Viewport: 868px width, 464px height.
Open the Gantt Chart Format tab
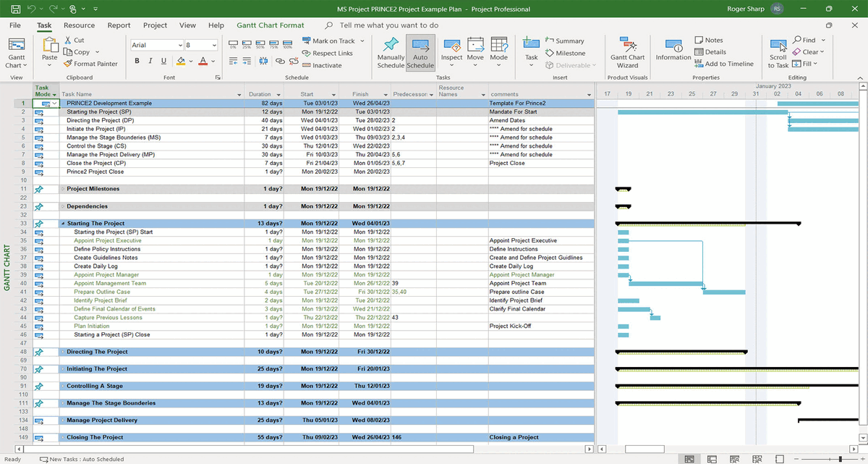coord(271,25)
